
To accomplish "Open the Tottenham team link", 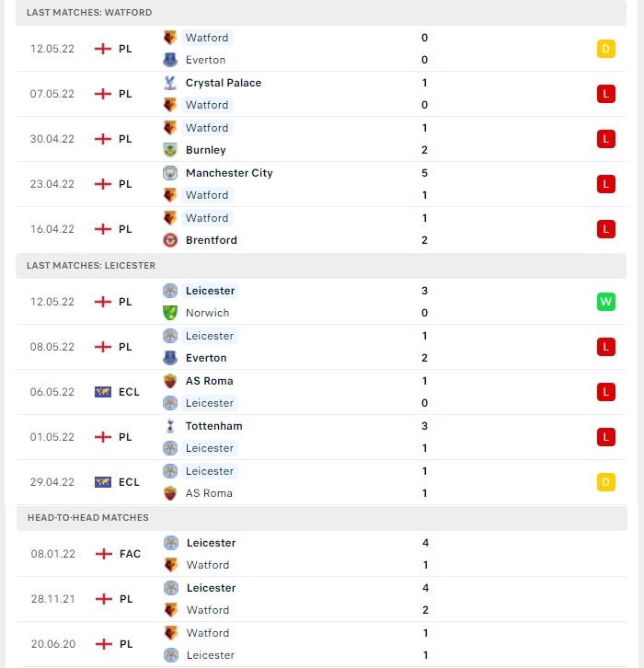I will [x=213, y=426].
